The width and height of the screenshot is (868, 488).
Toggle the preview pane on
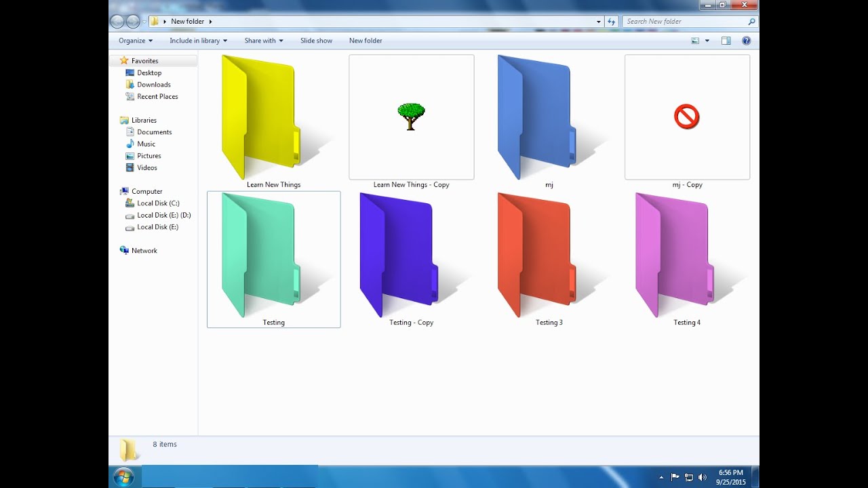pyautogui.click(x=725, y=41)
